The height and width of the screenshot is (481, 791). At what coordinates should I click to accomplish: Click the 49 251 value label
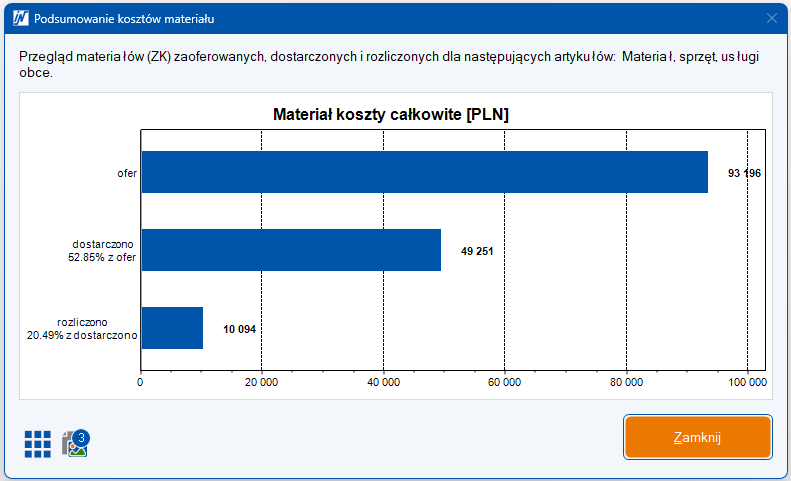pos(477,251)
